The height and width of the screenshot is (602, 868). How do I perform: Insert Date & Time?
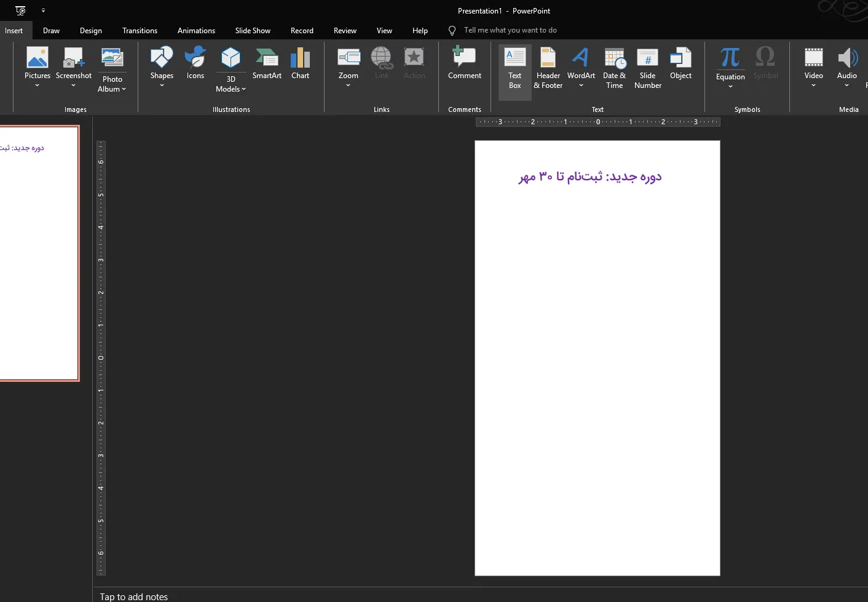(x=614, y=69)
